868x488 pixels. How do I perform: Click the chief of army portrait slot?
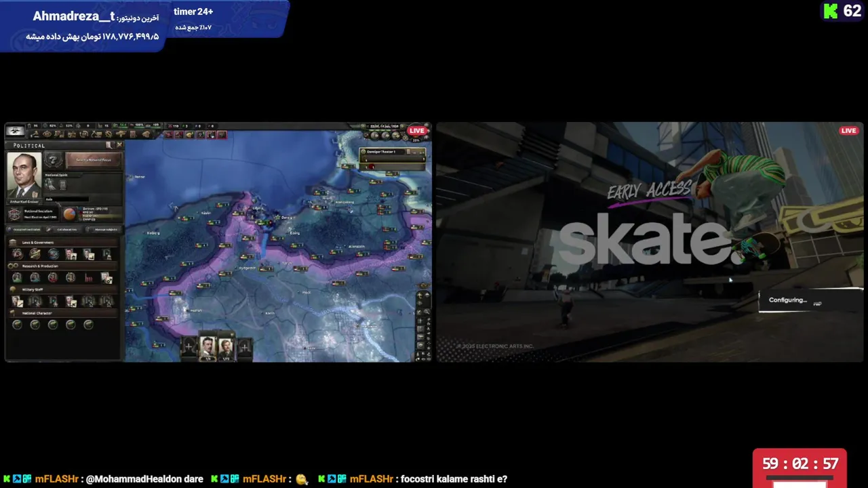pyautogui.click(x=17, y=301)
